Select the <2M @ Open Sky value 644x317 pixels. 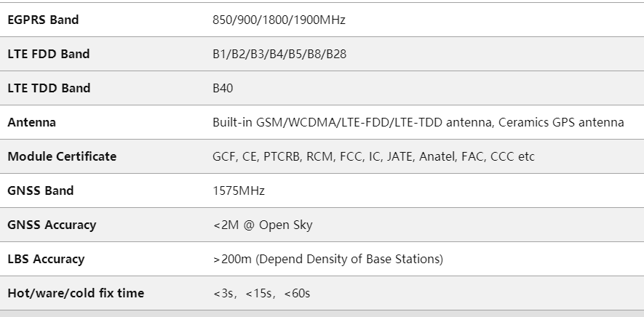point(263,225)
